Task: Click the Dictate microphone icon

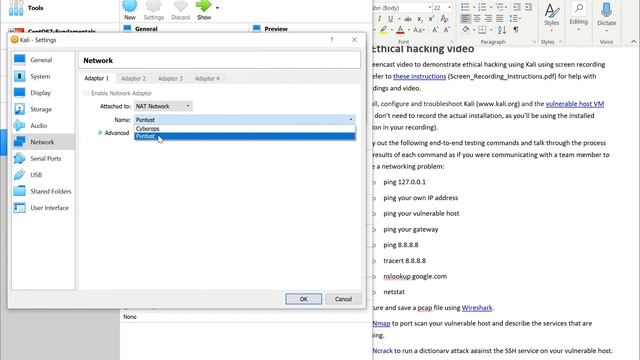Action: click(x=606, y=9)
